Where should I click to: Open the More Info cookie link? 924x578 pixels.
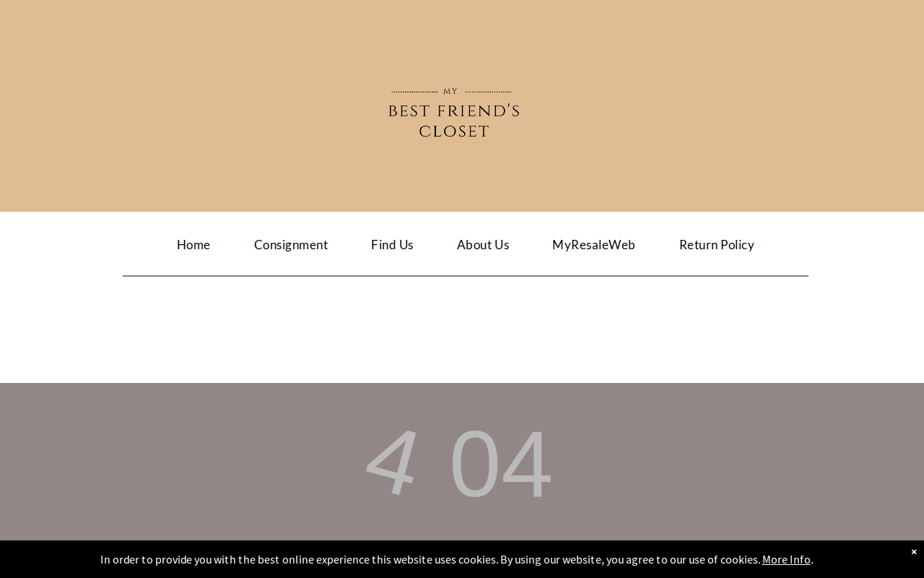(x=786, y=559)
